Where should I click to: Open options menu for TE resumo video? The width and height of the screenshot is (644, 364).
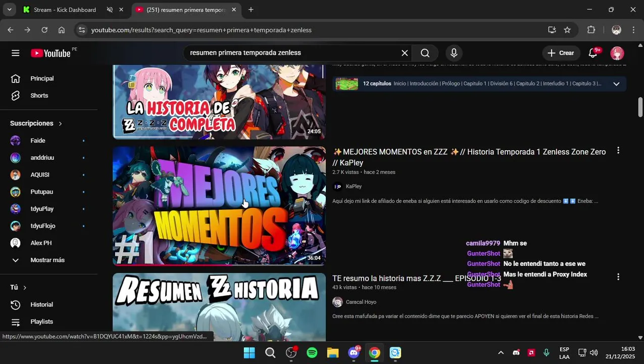(x=618, y=277)
